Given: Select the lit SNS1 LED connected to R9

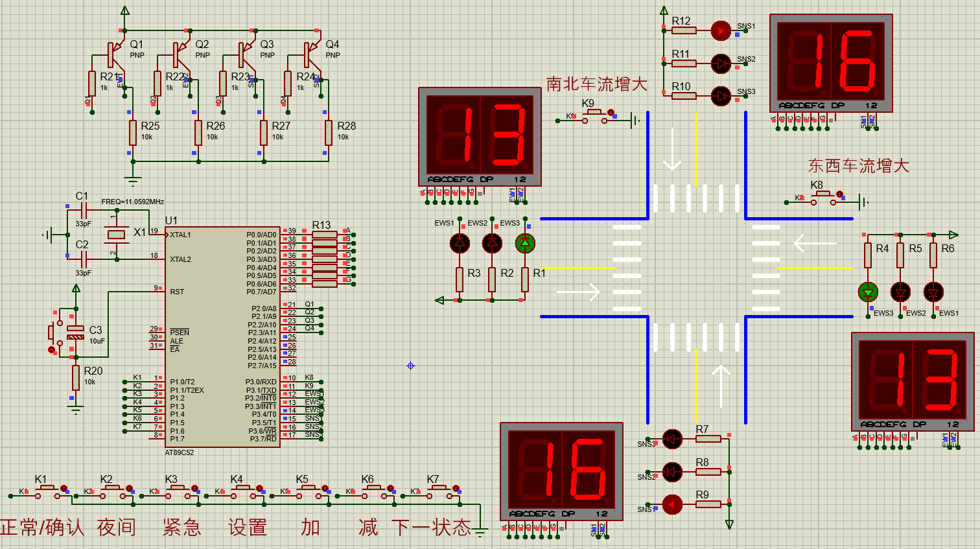Looking at the screenshot, I should coord(672,504).
